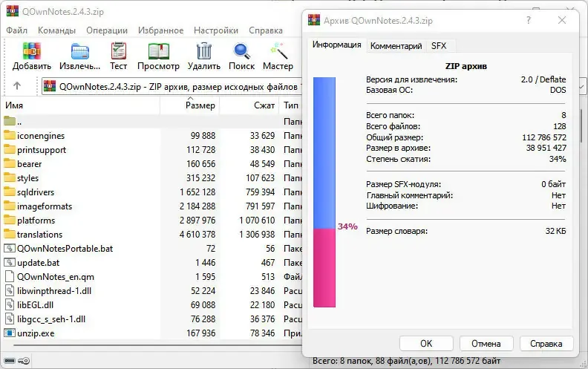Click the sqldrivers folder icon
Image resolution: width=588 pixels, height=369 pixels.
tap(10, 192)
